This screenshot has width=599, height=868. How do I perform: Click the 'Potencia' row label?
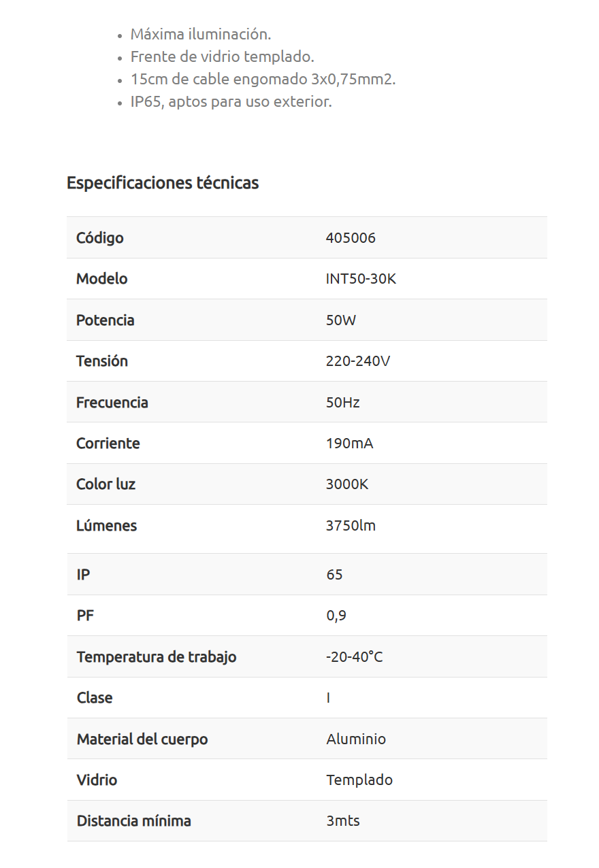[x=105, y=320]
